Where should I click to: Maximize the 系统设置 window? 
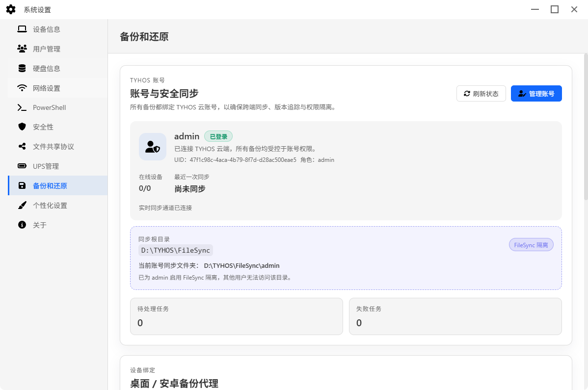pos(555,9)
